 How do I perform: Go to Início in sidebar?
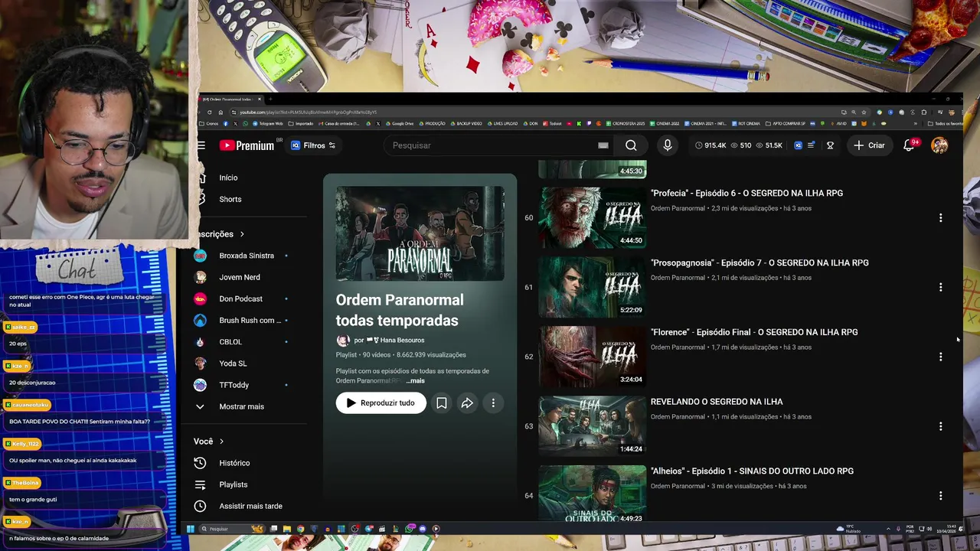coord(227,178)
